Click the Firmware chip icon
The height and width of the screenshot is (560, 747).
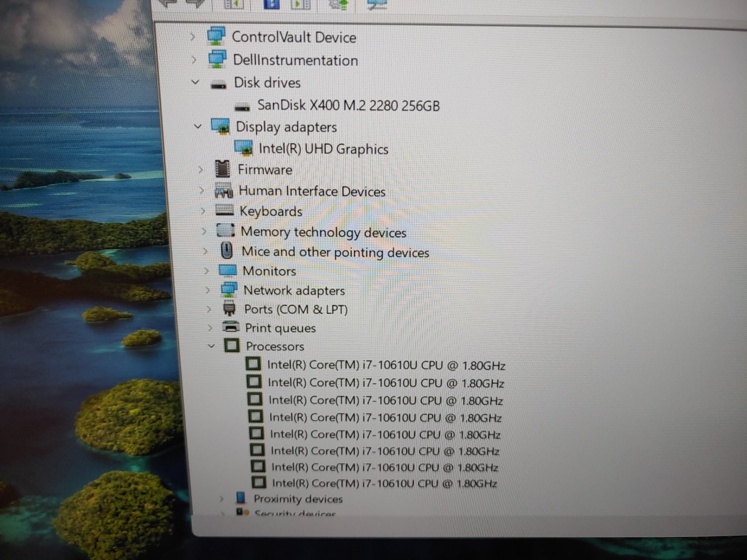tap(223, 169)
